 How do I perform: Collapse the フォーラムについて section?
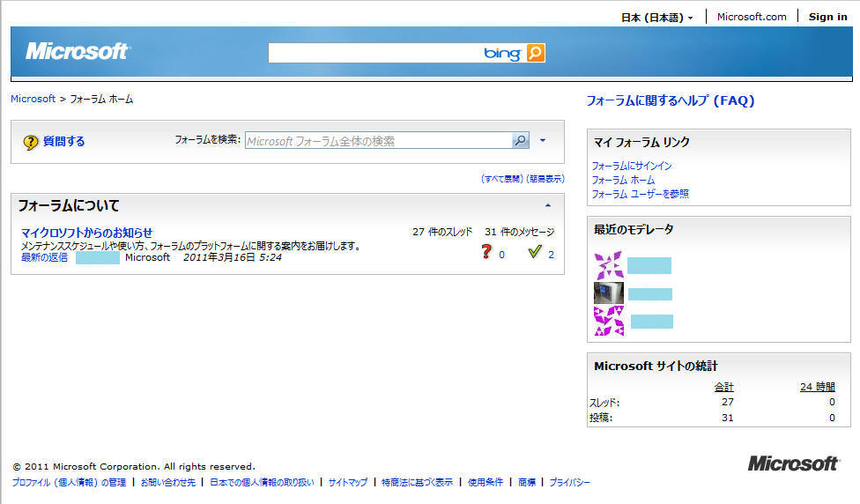click(x=547, y=205)
